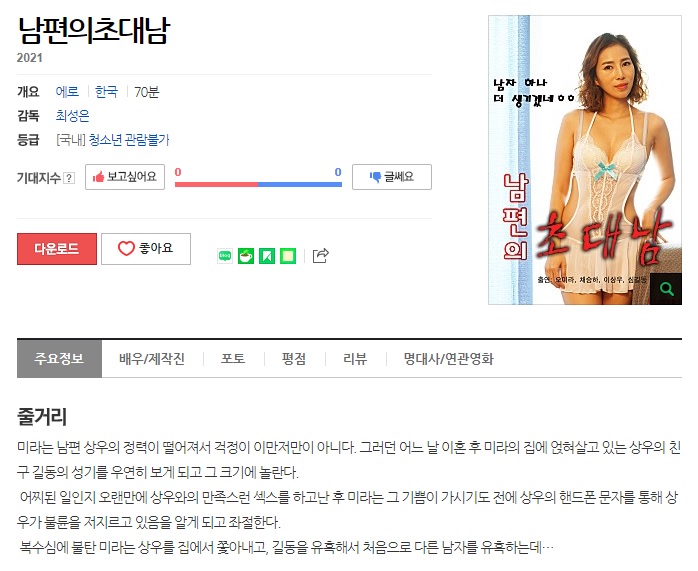Screen dimensions: 698x571
Task: Go to the 리뷰 tab
Action: 355,359
